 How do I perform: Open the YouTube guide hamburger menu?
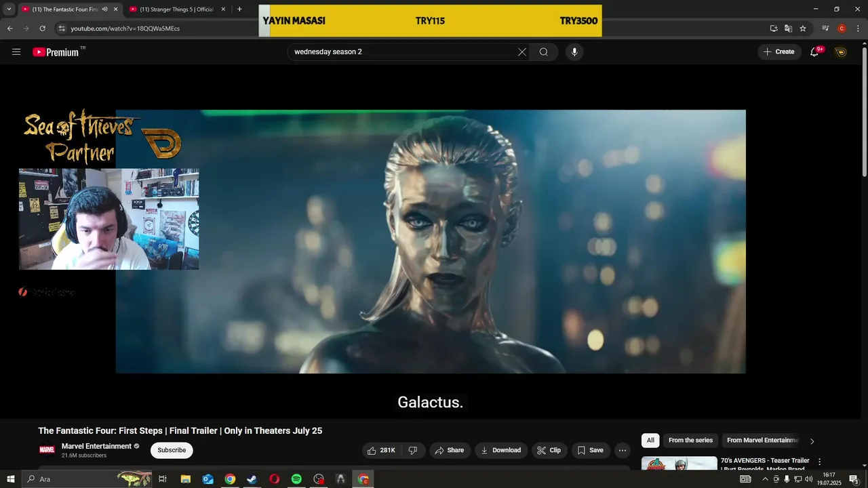pyautogui.click(x=16, y=52)
